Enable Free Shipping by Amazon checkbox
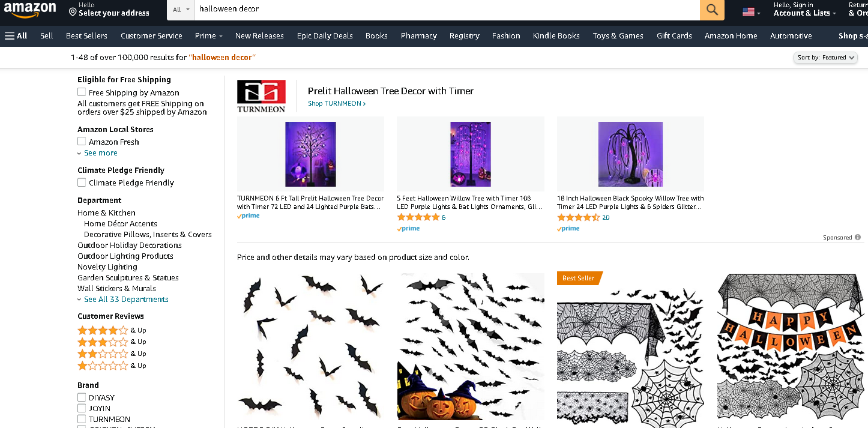Image resolution: width=868 pixels, height=428 pixels. [82, 92]
